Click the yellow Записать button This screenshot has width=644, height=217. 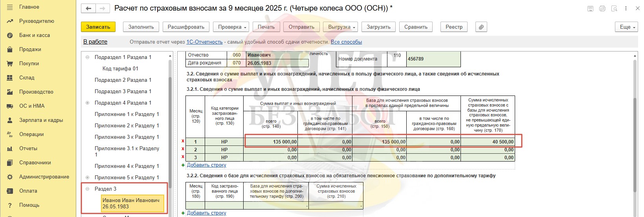(98, 27)
